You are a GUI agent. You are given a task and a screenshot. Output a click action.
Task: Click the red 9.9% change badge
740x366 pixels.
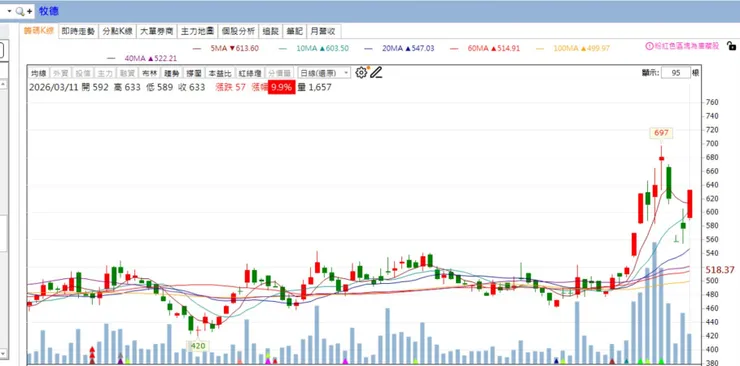click(282, 87)
